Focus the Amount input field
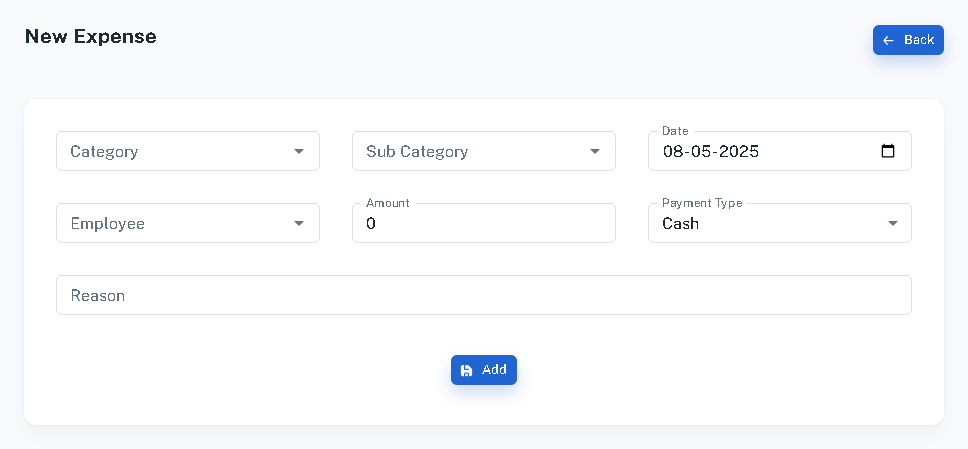Screen dimensions: 968x449 point(483,223)
